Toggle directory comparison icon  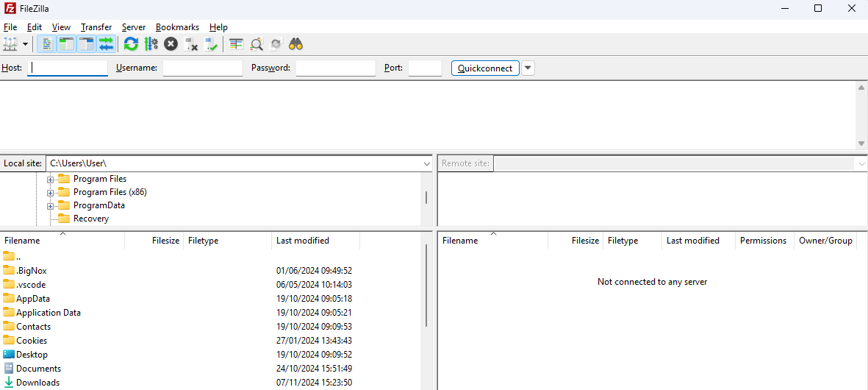[257, 44]
